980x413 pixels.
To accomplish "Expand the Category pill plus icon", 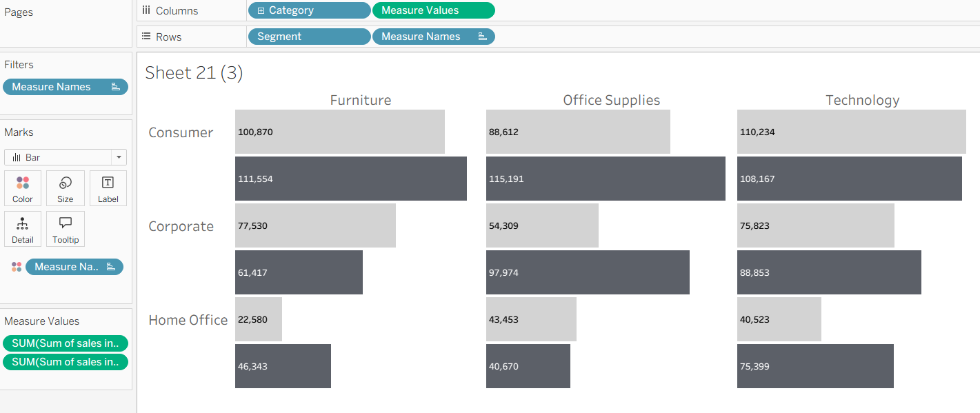I will pyautogui.click(x=261, y=10).
